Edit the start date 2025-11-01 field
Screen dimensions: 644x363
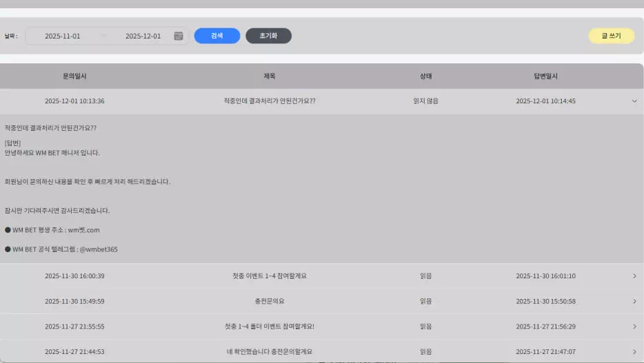coord(63,36)
